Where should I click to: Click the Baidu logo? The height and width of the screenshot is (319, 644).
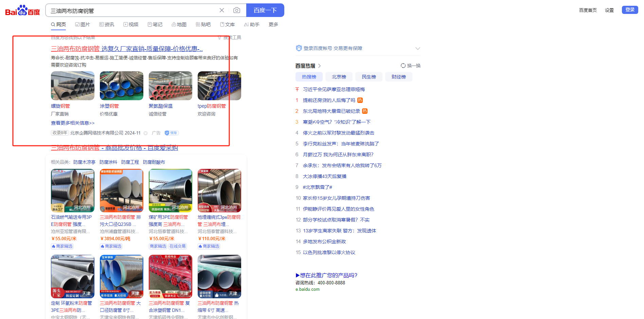22,11
